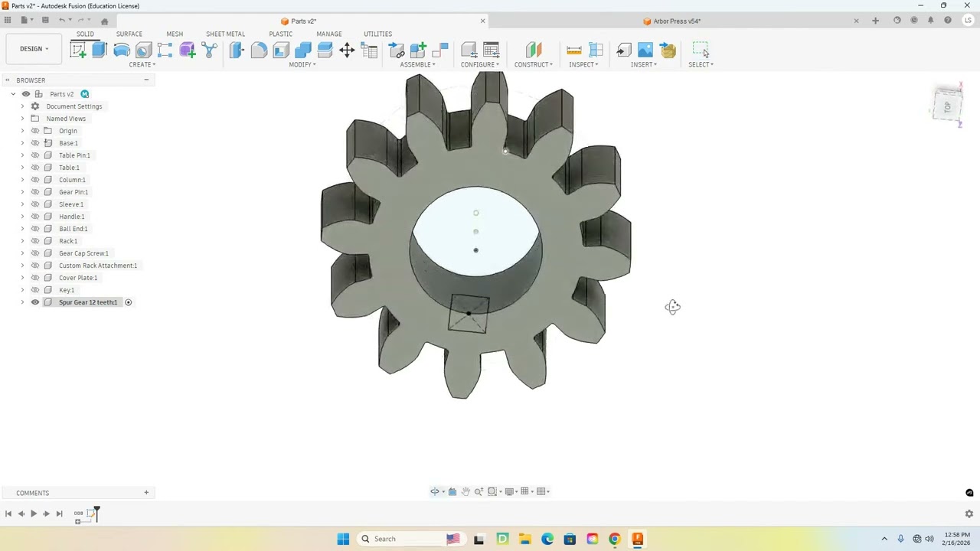Select the Fillet tool
Viewport: 980px width, 551px height.
259,51
